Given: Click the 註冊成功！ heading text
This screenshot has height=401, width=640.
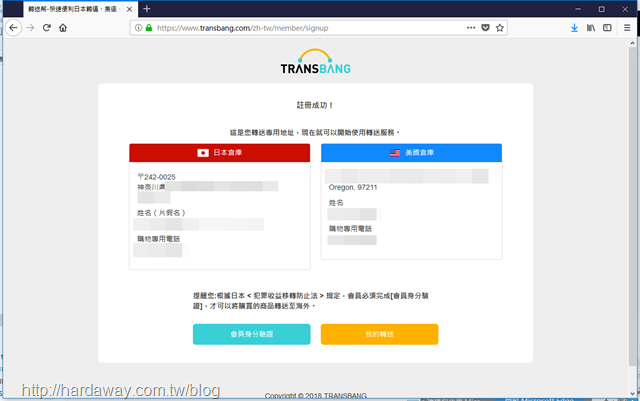Looking at the screenshot, I should 315,105.
